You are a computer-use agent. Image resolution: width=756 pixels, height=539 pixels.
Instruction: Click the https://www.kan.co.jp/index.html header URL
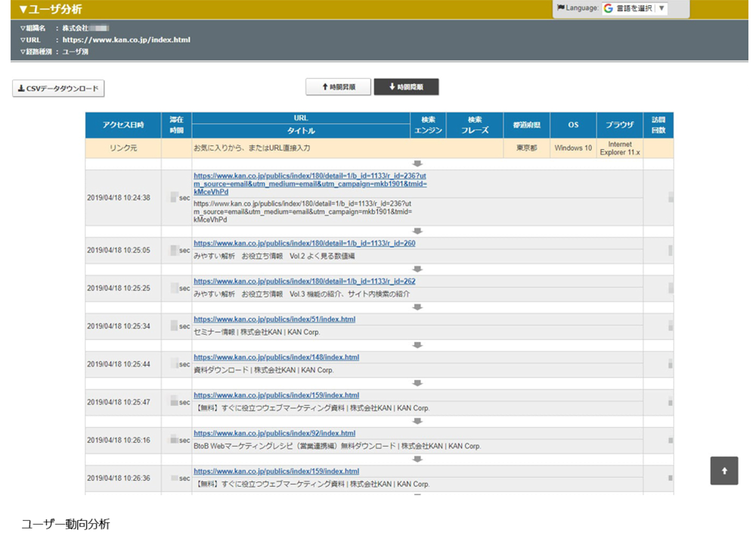[126, 40]
